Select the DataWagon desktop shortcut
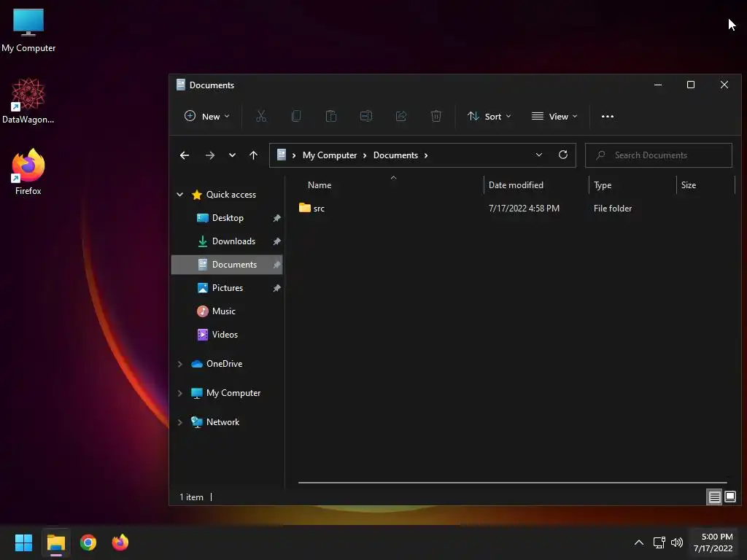This screenshot has height=560, width=747. [x=28, y=101]
